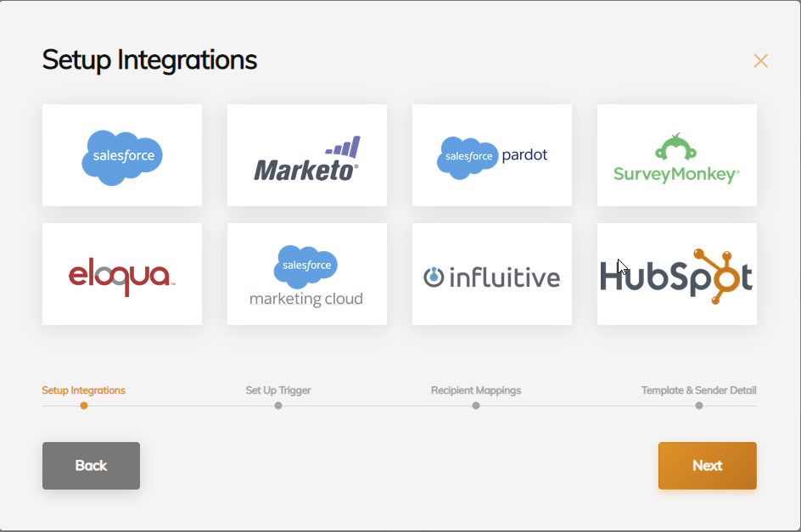Select the Salesforce integration tile
The image size is (801, 532).
(122, 155)
